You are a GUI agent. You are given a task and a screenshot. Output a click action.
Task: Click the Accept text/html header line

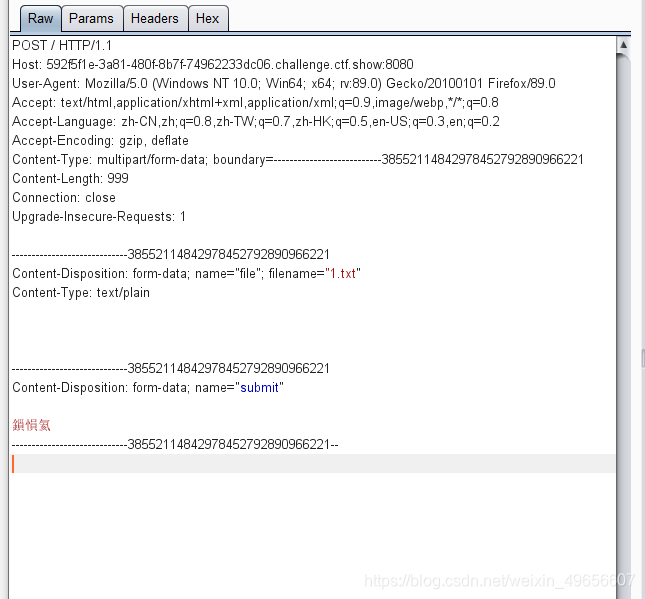(255, 102)
